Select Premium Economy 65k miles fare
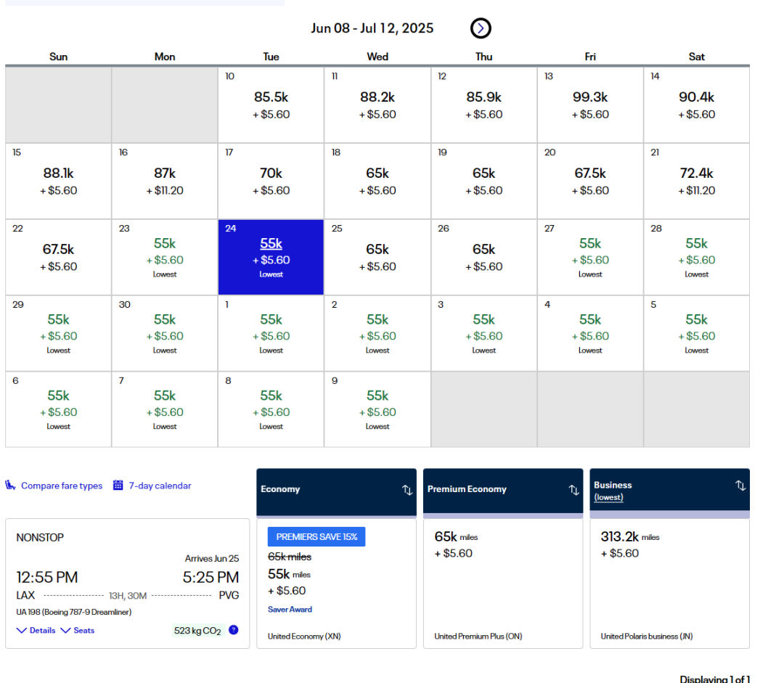This screenshot has height=683, width=784. point(502,582)
